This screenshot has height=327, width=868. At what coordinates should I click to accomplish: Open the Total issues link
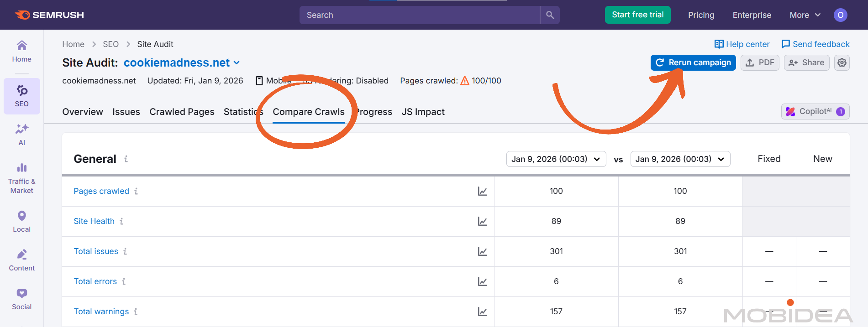click(96, 251)
